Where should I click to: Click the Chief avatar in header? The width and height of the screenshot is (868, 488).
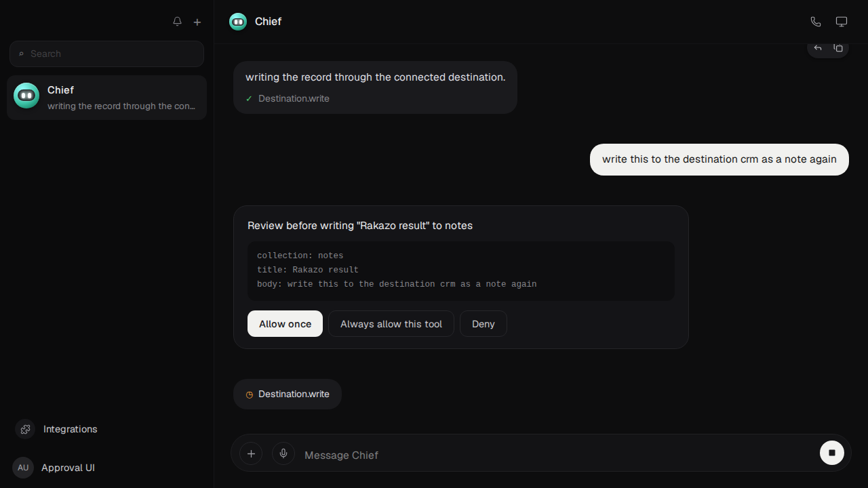238,22
